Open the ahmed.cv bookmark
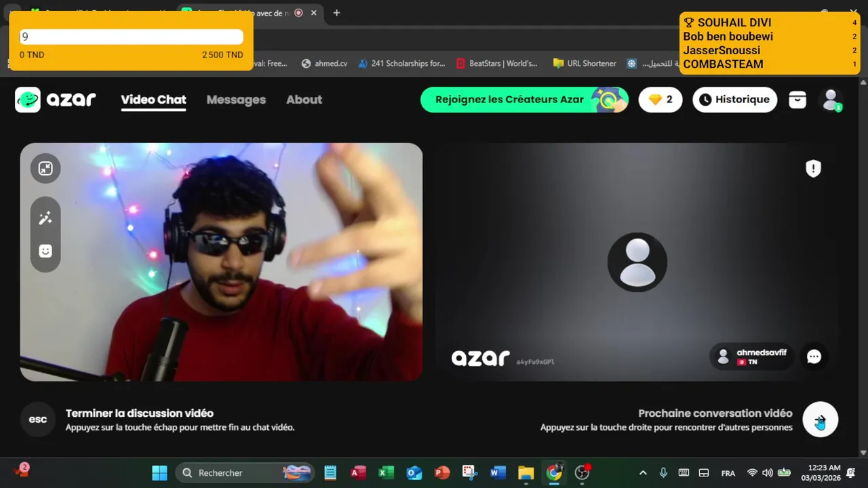This screenshot has width=868, height=488. pyautogui.click(x=324, y=63)
